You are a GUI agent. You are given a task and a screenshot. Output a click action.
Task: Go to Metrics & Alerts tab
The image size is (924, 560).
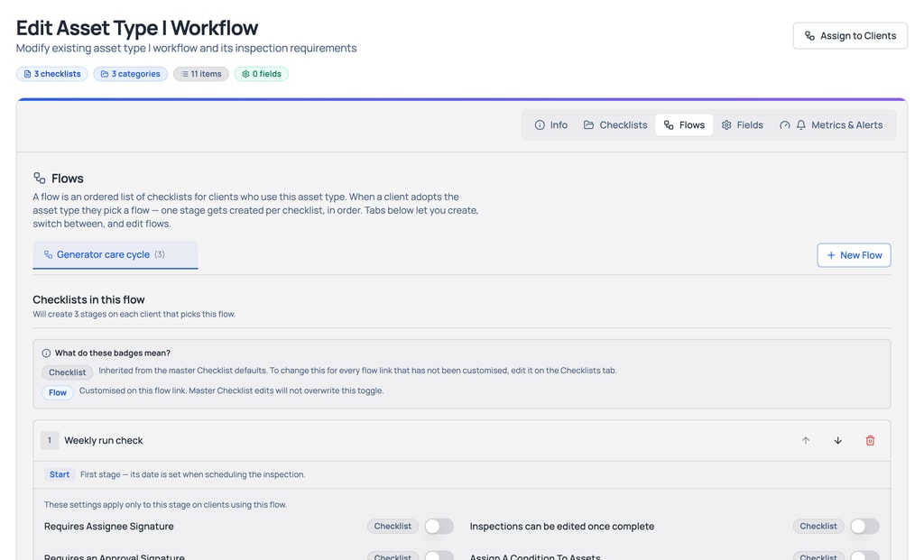pyautogui.click(x=831, y=124)
